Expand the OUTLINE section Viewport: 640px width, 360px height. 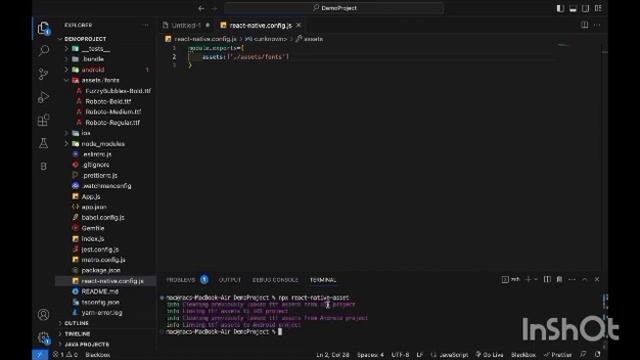76,323
